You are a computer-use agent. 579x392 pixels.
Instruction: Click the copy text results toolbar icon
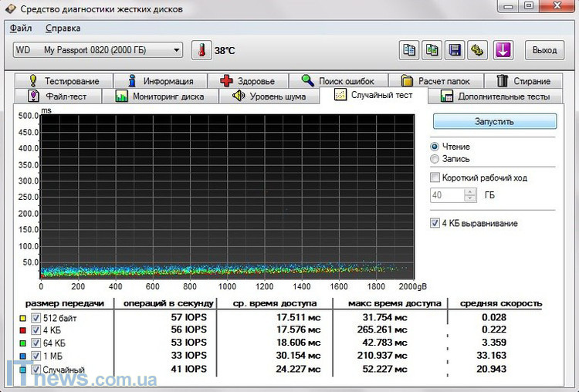pyautogui.click(x=409, y=50)
